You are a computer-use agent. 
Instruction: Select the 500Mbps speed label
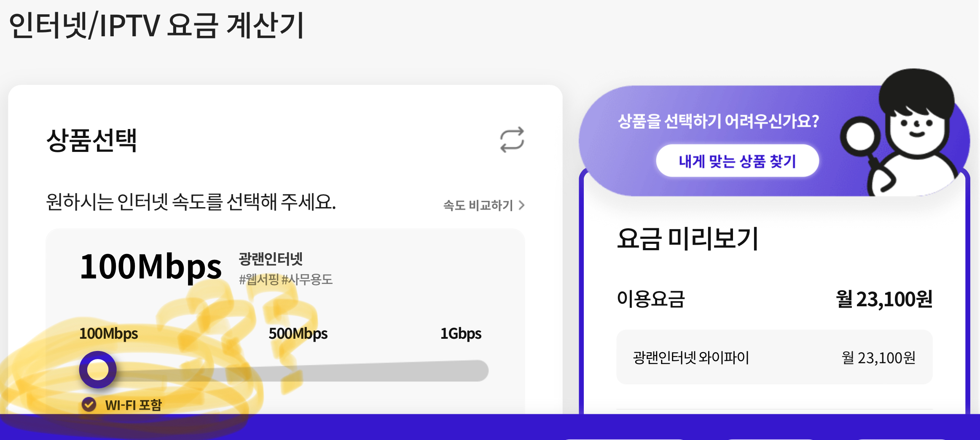(298, 334)
